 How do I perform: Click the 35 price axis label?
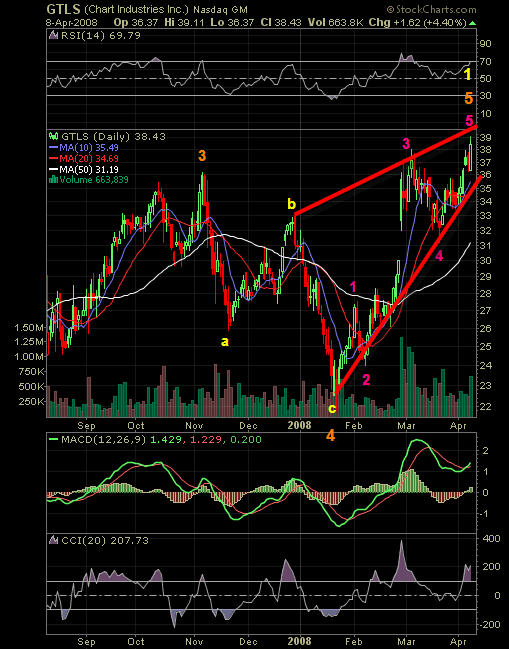click(486, 189)
